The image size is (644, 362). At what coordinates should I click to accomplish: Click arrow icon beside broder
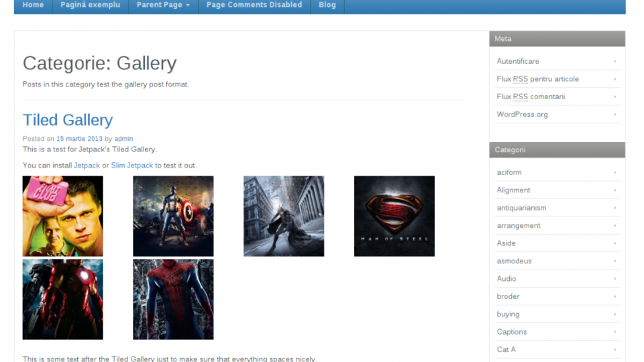[x=615, y=296]
